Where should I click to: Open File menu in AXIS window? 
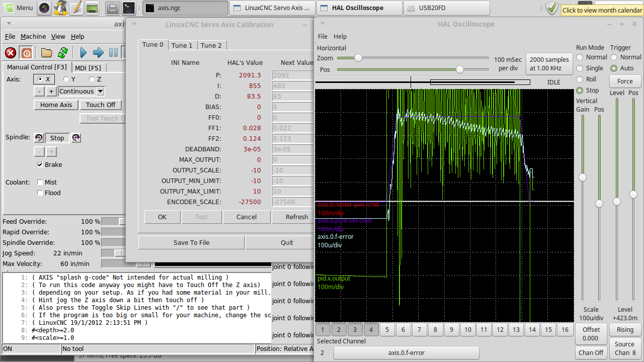pyautogui.click(x=10, y=37)
